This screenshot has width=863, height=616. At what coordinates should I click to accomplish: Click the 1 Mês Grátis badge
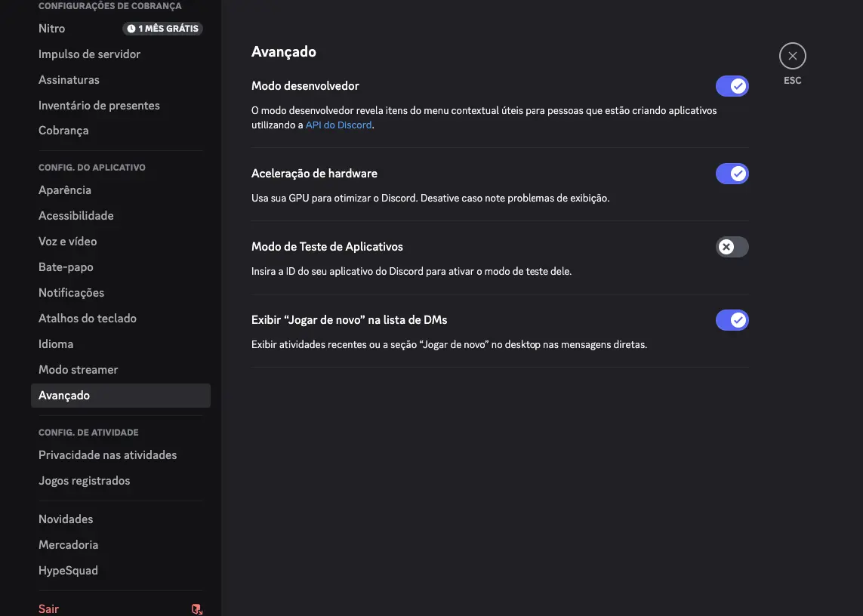[163, 28]
